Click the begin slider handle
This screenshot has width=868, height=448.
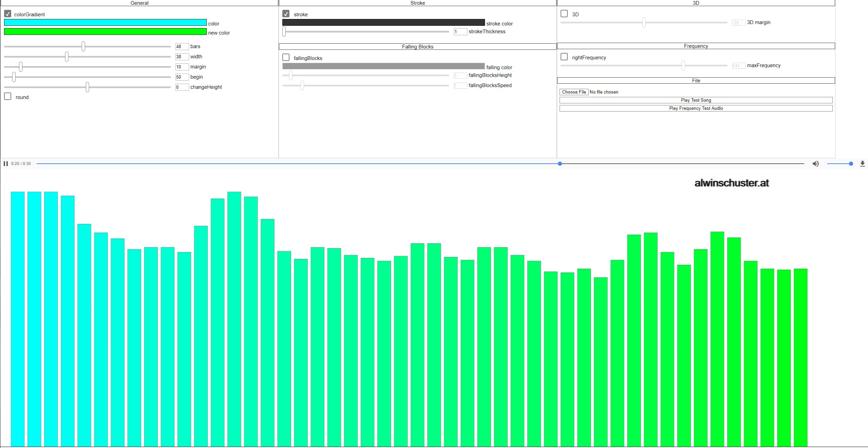point(14,77)
